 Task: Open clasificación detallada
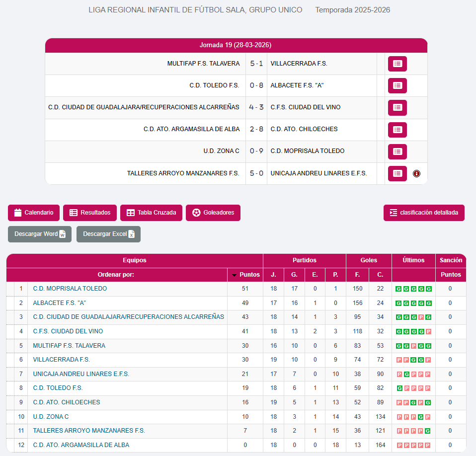424,213
